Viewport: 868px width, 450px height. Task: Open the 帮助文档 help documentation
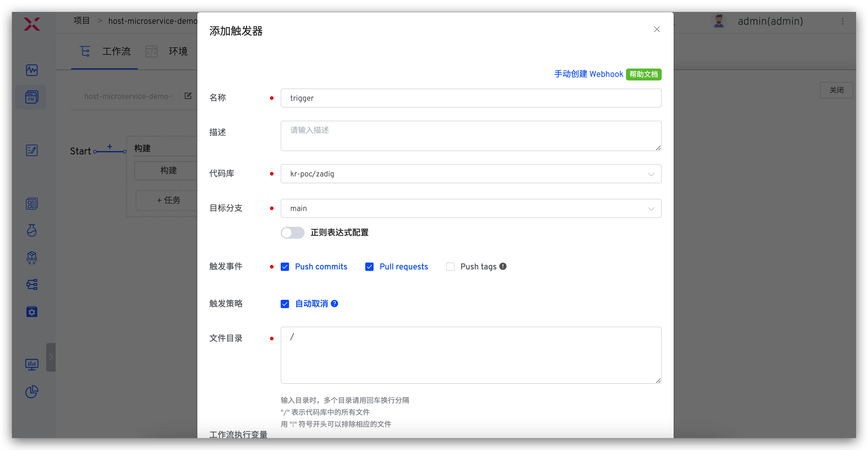pyautogui.click(x=644, y=74)
